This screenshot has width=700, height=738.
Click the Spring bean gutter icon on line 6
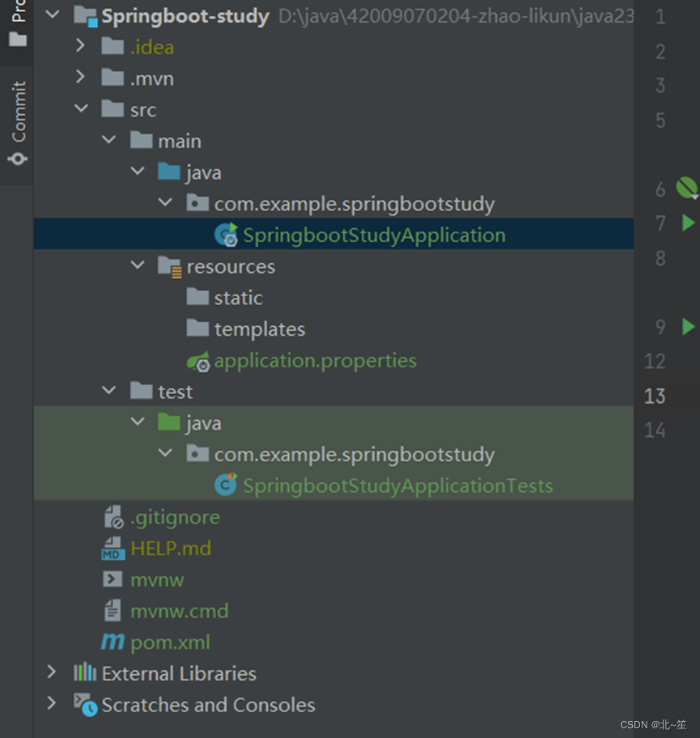tap(686, 188)
